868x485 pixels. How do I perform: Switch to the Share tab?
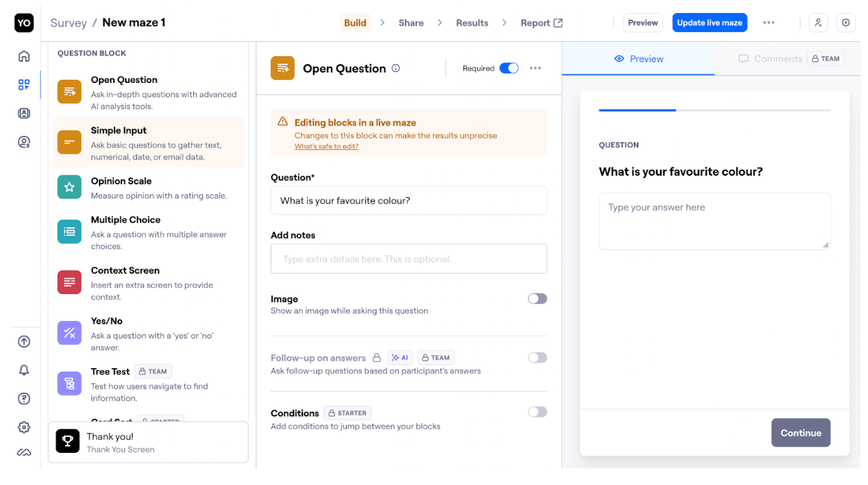coord(410,22)
